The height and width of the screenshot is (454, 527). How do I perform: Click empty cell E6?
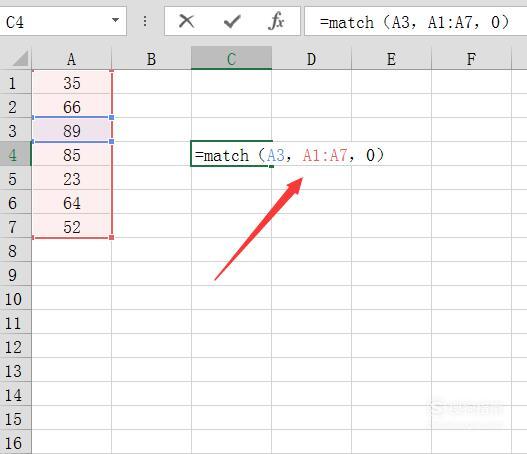(391, 202)
